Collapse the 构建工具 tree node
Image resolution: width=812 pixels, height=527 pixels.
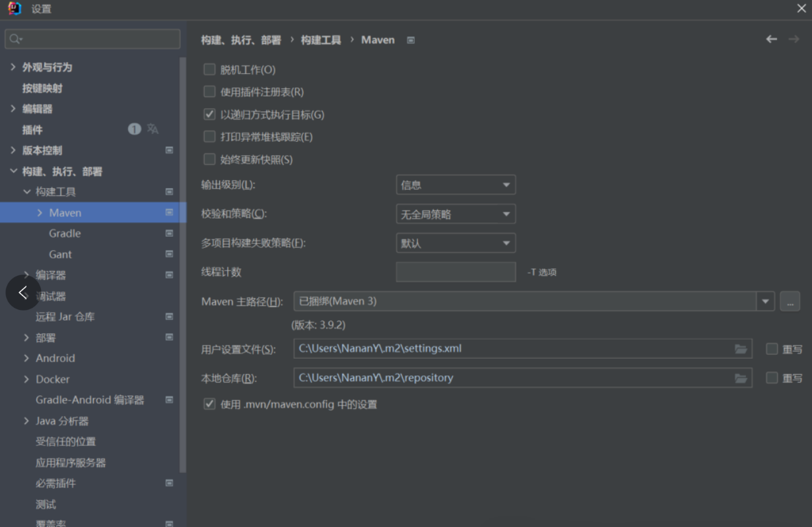point(27,192)
